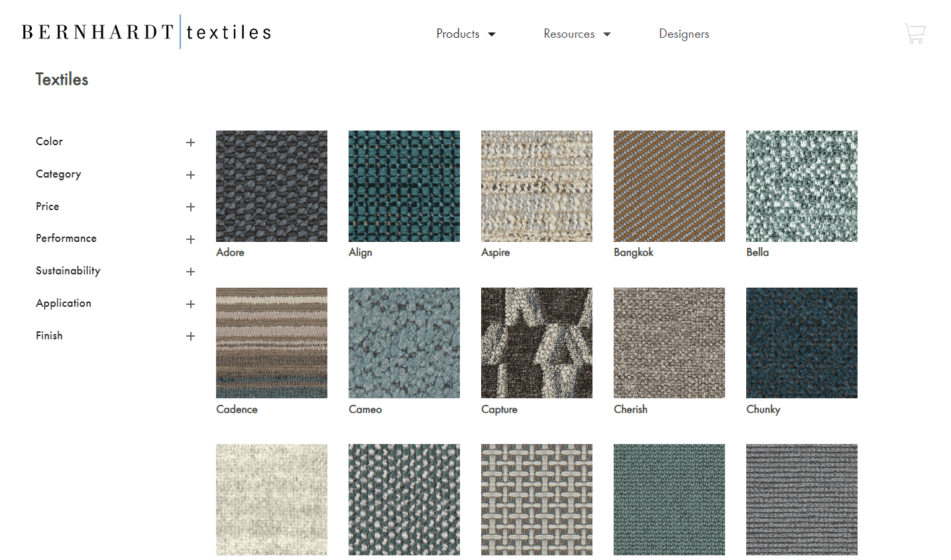Open the Cadence striped fabric thumbnail
This screenshot has height=560, width=951.
click(x=272, y=343)
